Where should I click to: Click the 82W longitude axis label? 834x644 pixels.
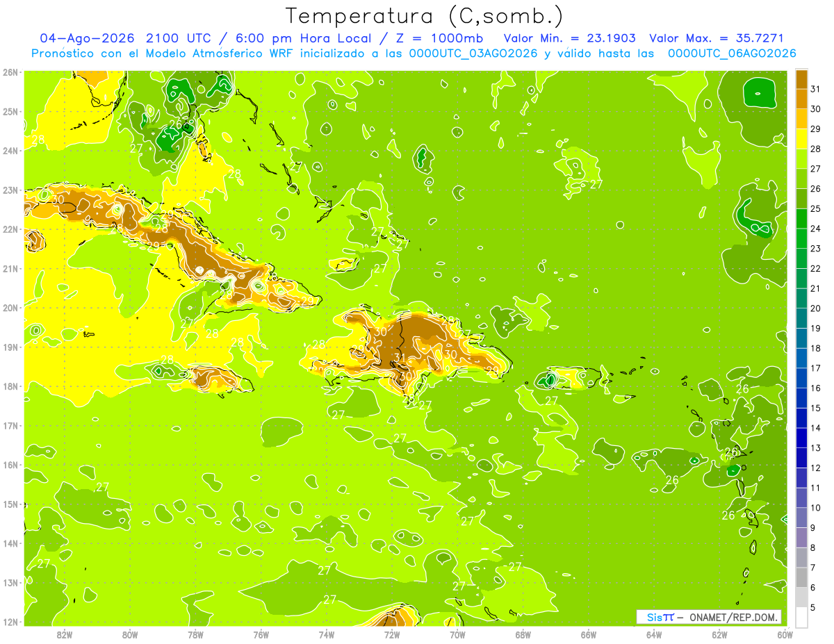64,634
